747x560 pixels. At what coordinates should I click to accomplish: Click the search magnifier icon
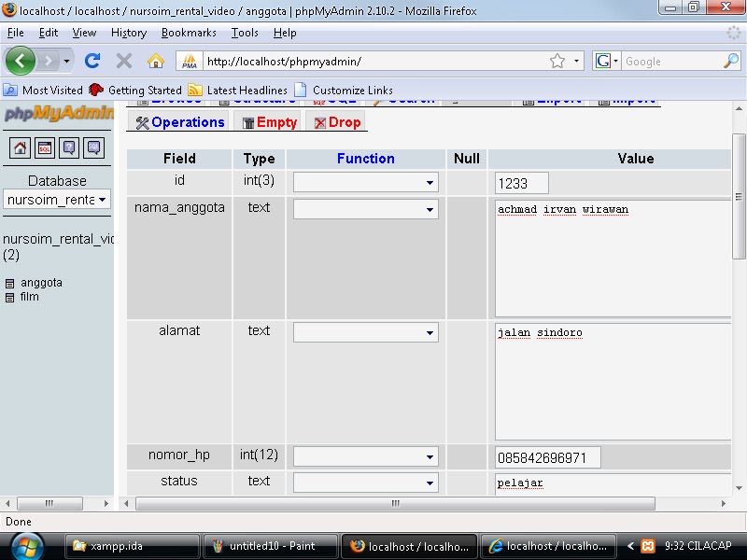pyautogui.click(x=731, y=61)
